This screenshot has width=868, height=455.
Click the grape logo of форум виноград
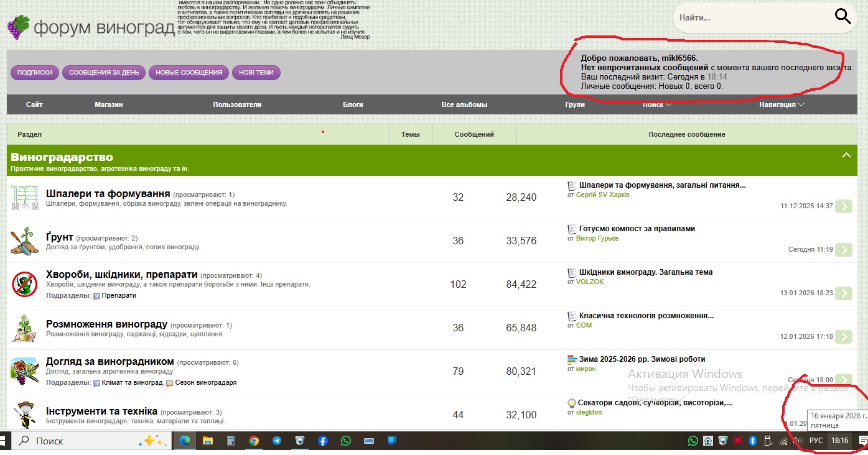coord(17,27)
